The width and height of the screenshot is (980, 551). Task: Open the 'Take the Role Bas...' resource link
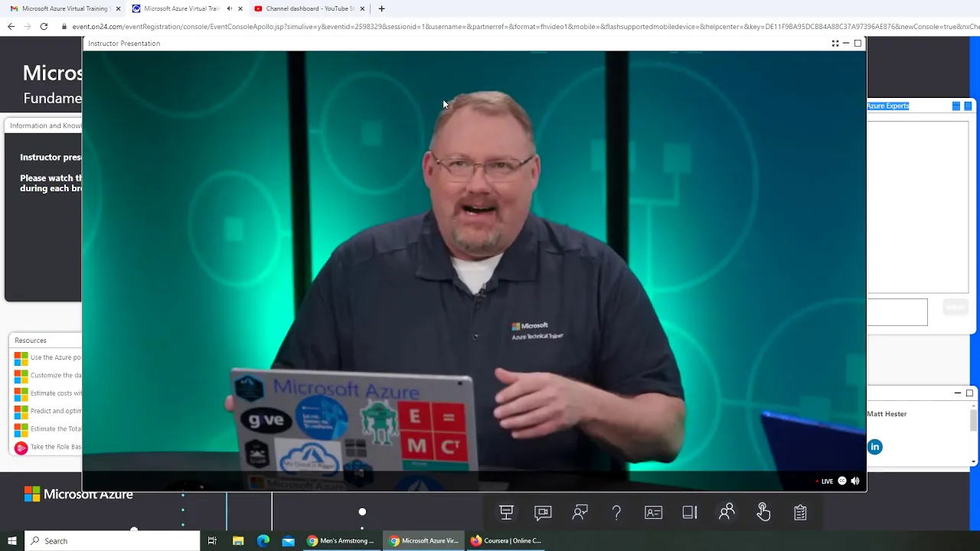click(x=55, y=447)
